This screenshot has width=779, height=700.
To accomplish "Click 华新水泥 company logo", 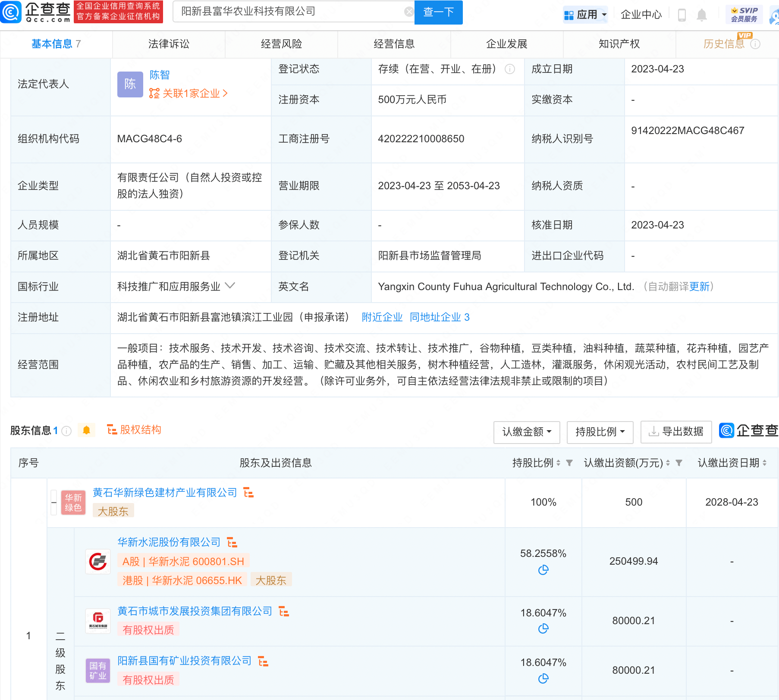I will [98, 562].
